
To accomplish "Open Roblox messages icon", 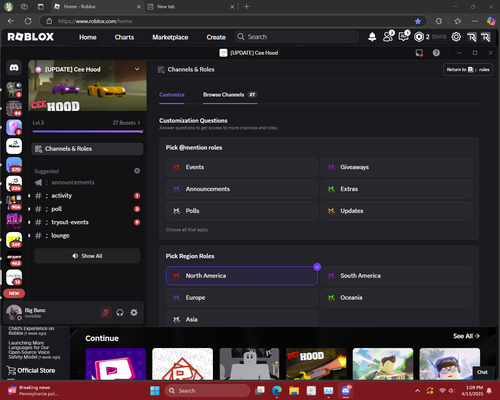I will click(x=404, y=36).
